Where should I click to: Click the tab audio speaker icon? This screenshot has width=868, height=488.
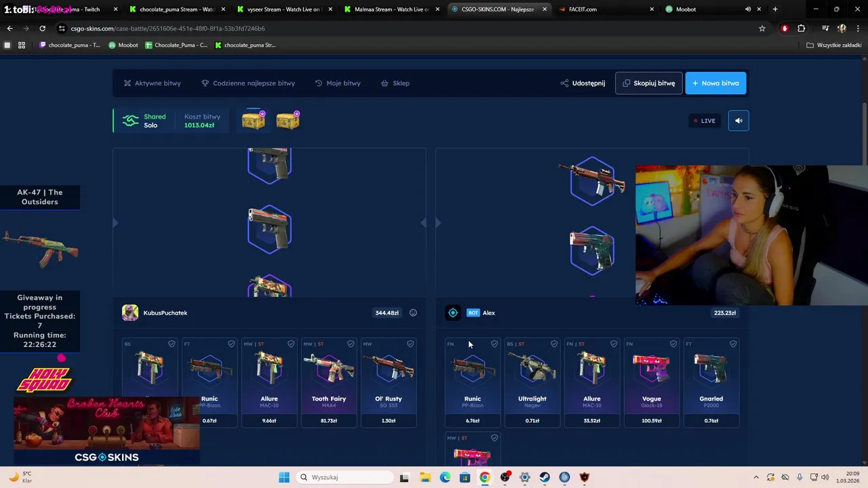[x=748, y=9]
